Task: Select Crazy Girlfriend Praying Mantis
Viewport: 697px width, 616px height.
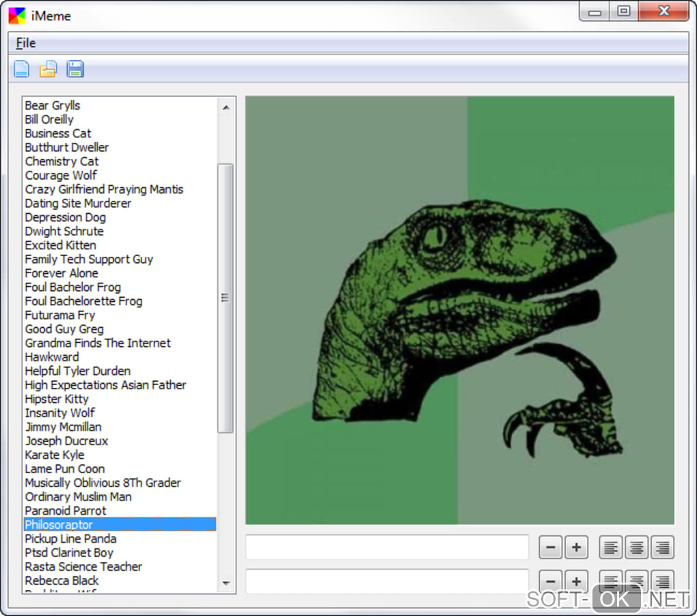Action: [x=120, y=190]
